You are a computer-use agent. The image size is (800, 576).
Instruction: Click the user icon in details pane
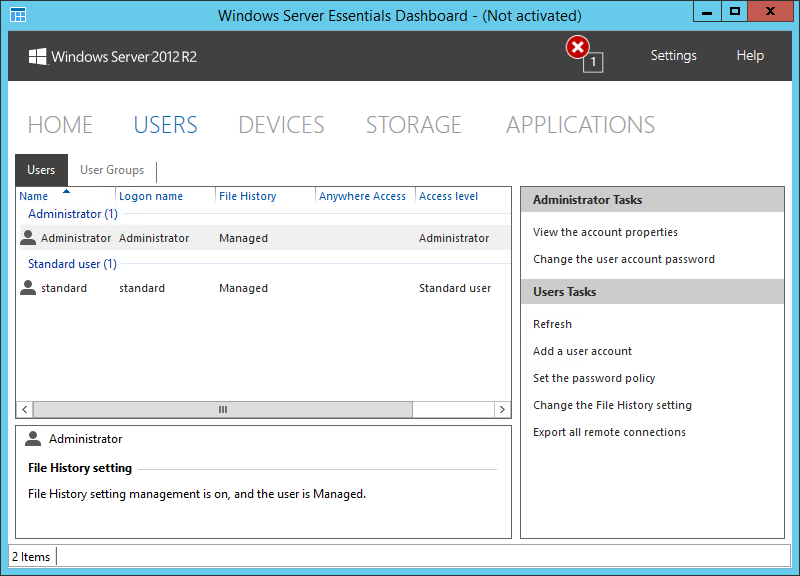click(34, 439)
